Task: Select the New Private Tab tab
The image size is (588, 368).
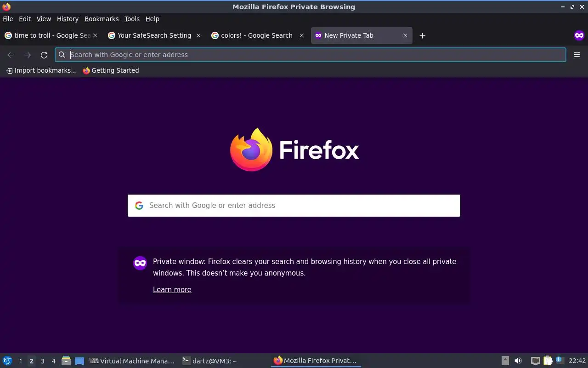Action: (x=362, y=35)
